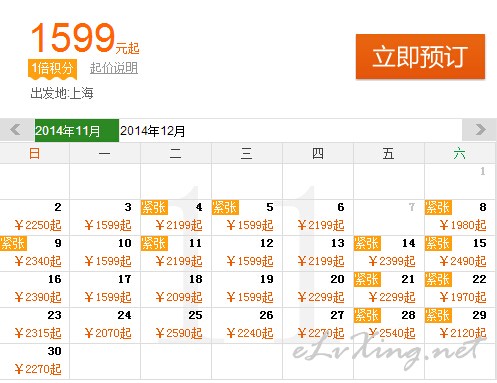This screenshot has height=383, width=497.
Task: Choose November 20 priced ¥2299起
Action: click(318, 289)
